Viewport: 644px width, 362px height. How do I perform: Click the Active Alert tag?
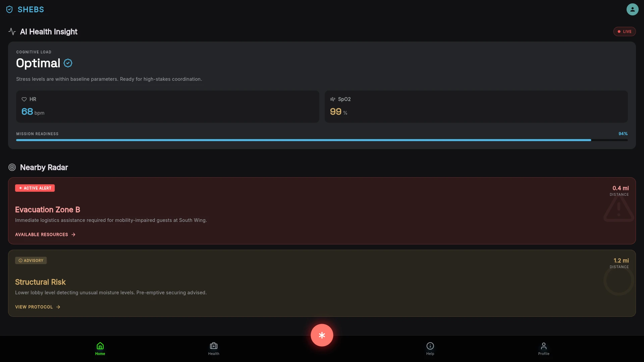(x=35, y=188)
